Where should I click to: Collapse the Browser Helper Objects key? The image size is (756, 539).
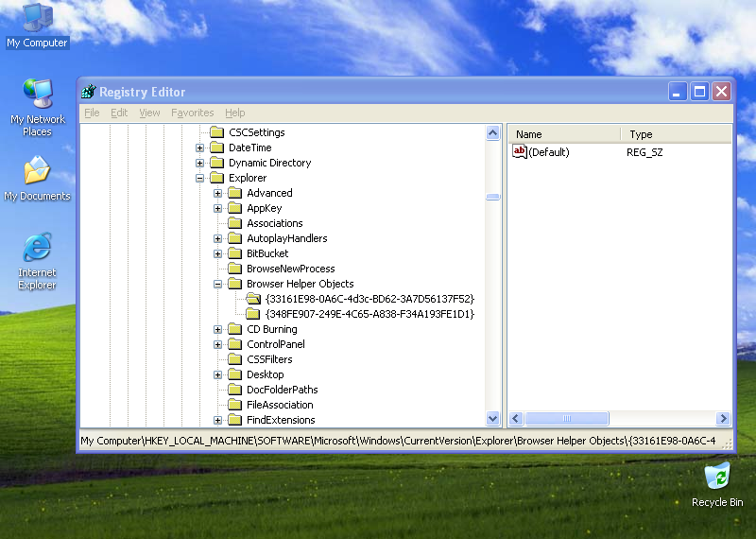tap(218, 285)
